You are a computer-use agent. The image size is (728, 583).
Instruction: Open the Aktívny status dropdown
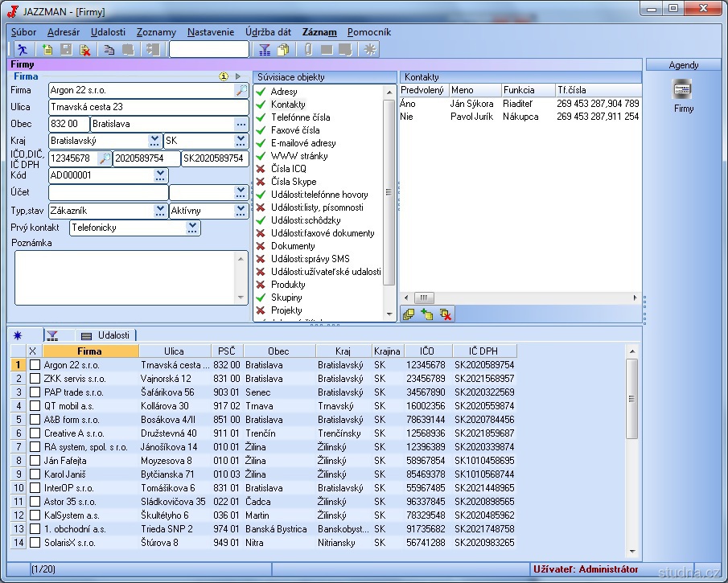tap(241, 211)
